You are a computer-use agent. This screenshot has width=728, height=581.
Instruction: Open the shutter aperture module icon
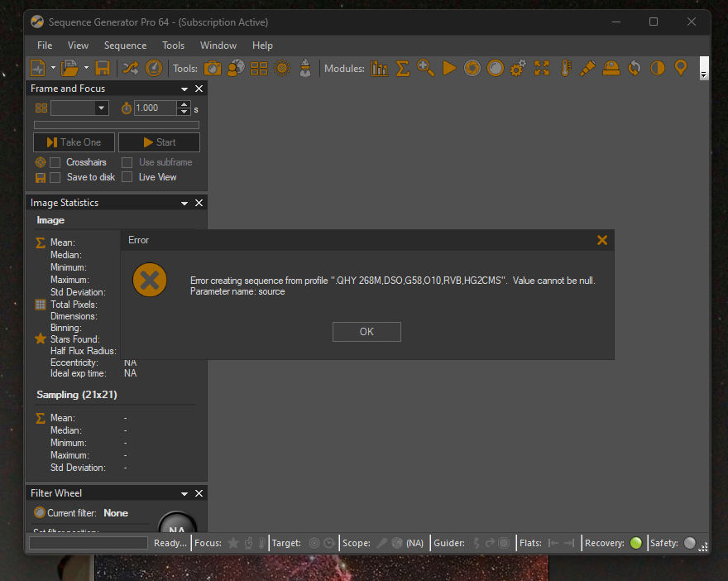(472, 68)
